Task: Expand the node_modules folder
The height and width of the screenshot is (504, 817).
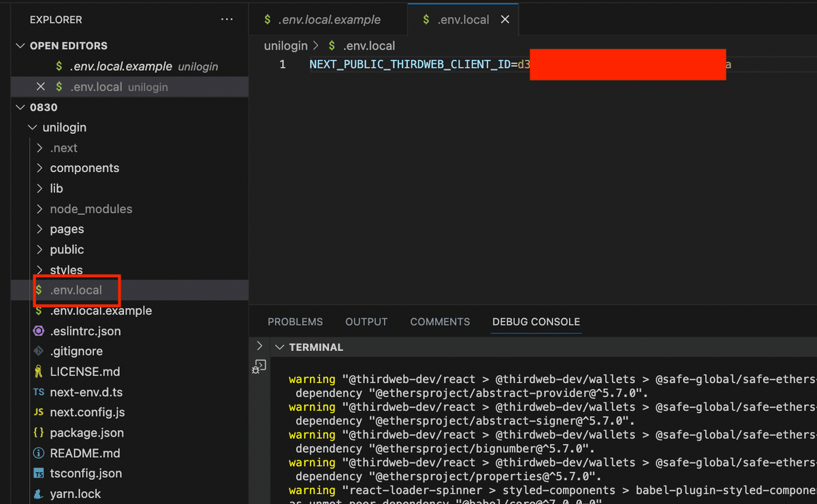Action: 39,209
